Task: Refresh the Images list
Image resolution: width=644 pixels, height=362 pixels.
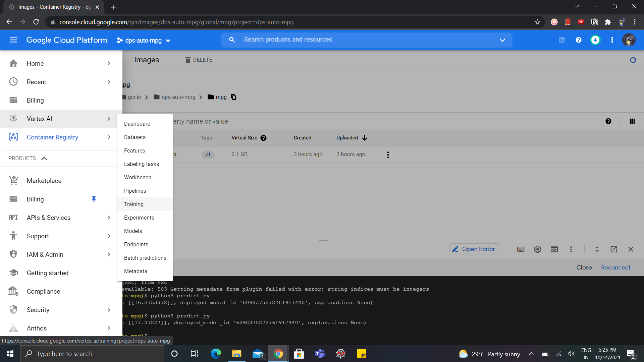Action: click(633, 60)
